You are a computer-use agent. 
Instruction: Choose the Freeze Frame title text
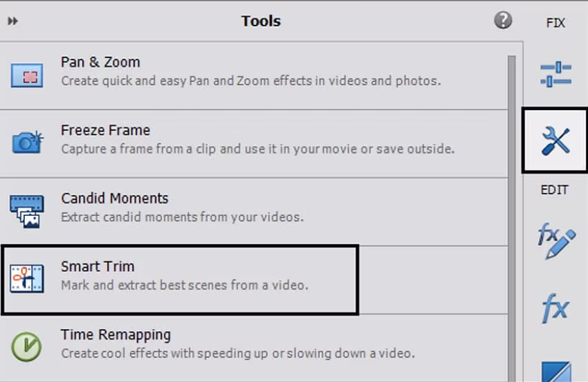point(105,130)
